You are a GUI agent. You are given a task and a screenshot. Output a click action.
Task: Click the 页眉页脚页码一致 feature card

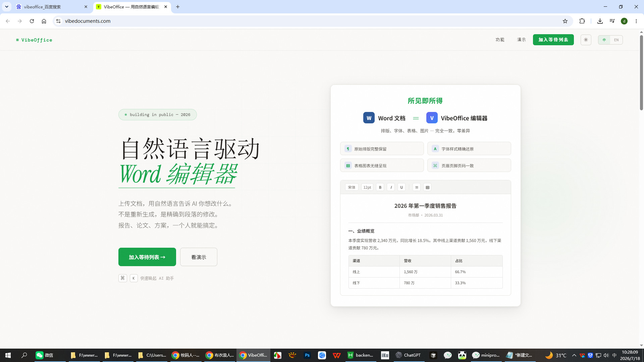(469, 166)
